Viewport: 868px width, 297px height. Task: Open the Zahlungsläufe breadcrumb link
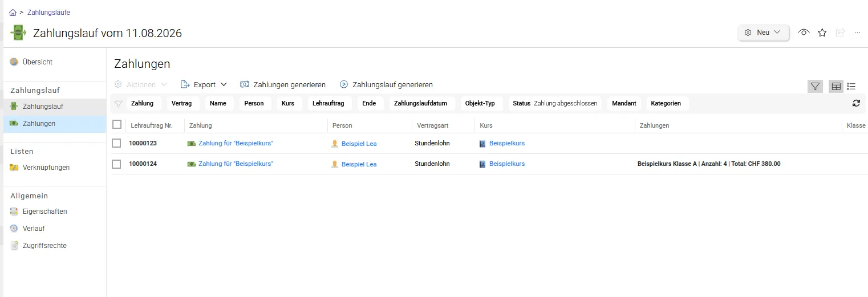coord(48,12)
